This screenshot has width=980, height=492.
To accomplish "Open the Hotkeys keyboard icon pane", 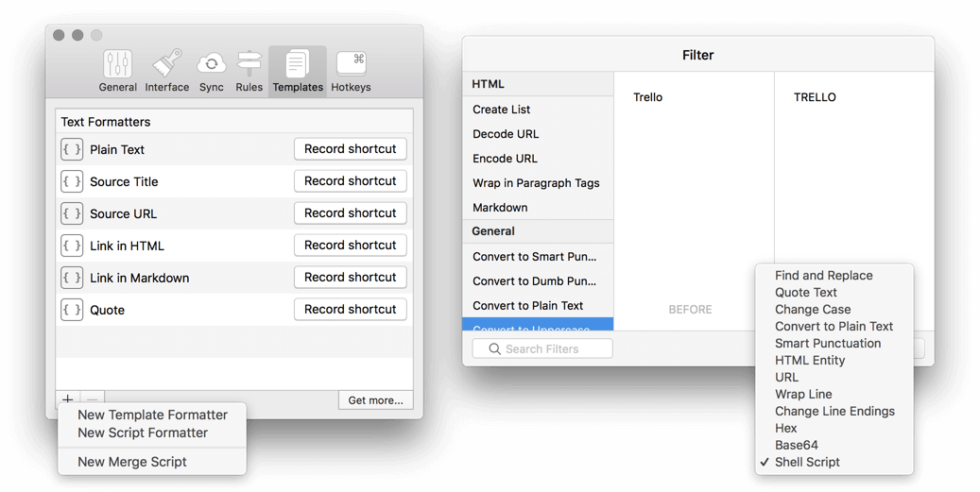I will [351, 71].
